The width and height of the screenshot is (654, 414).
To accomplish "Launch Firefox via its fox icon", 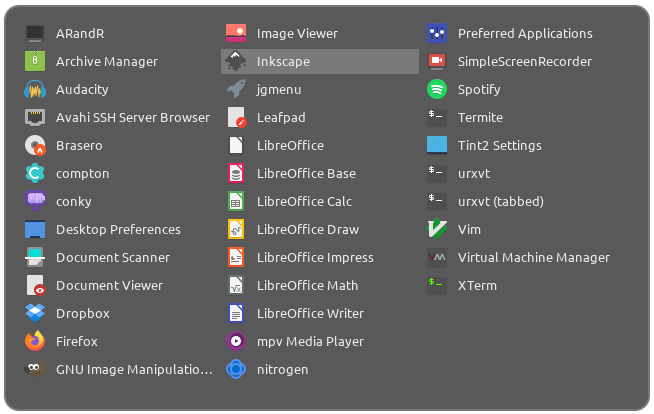I will (x=35, y=341).
